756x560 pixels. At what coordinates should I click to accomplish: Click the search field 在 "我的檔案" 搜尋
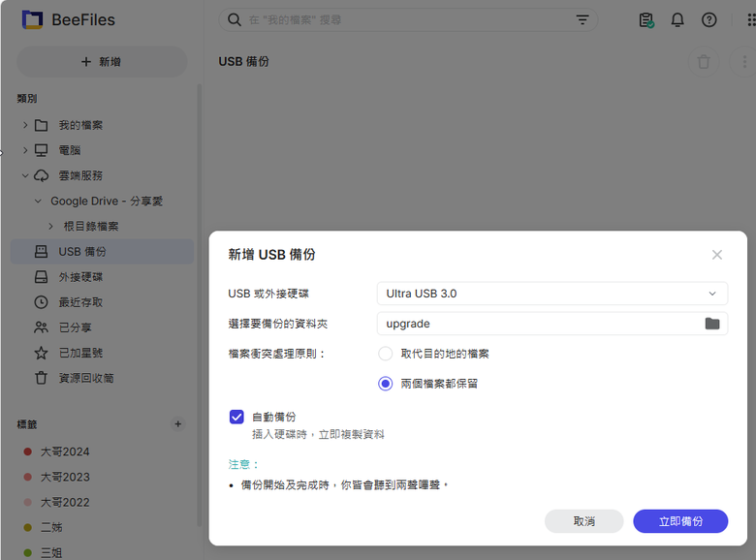(x=408, y=19)
